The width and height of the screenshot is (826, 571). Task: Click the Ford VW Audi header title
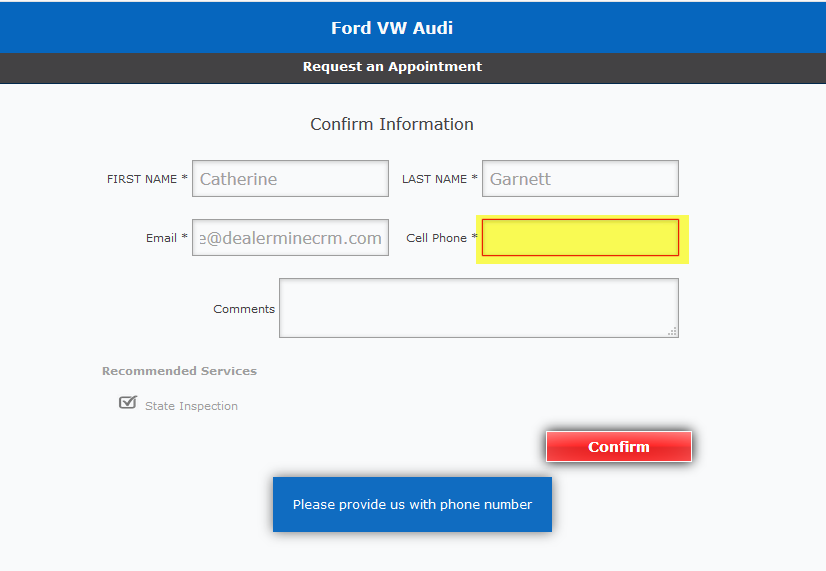coord(392,28)
